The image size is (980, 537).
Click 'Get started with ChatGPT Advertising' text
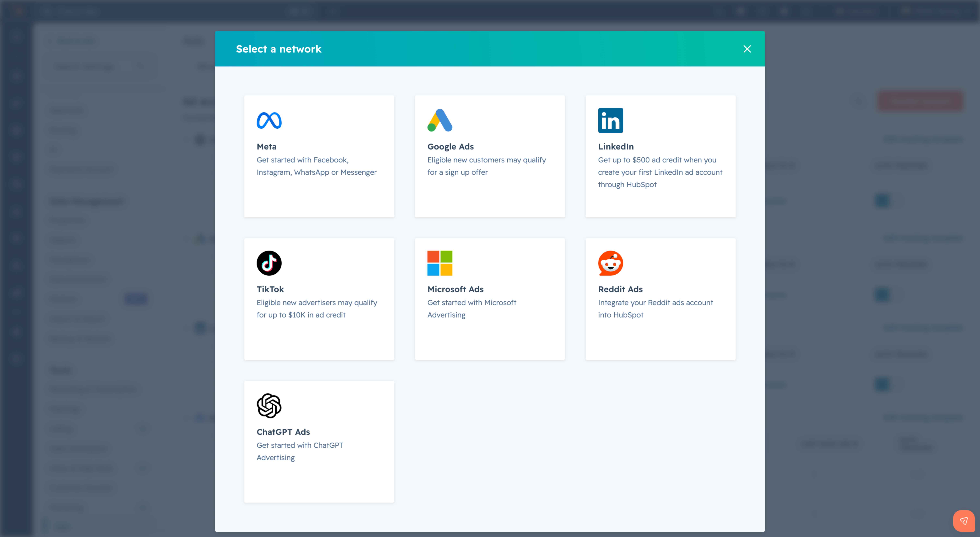tap(300, 451)
